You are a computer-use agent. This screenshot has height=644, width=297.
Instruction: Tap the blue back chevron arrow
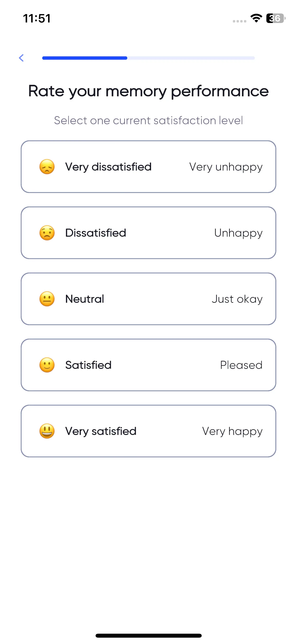click(x=21, y=58)
